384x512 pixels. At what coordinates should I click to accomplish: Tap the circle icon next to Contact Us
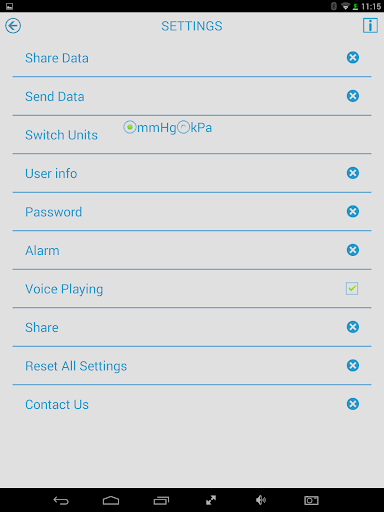click(x=353, y=404)
